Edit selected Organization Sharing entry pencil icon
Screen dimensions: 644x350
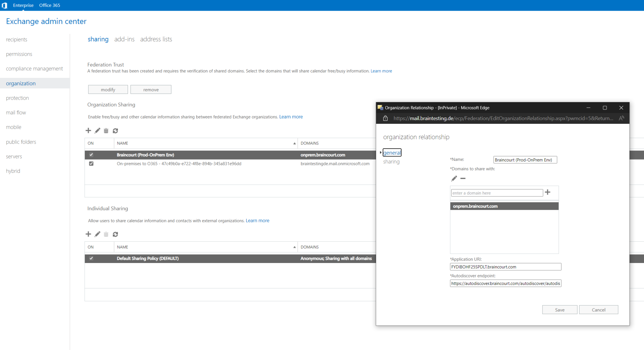coord(97,130)
